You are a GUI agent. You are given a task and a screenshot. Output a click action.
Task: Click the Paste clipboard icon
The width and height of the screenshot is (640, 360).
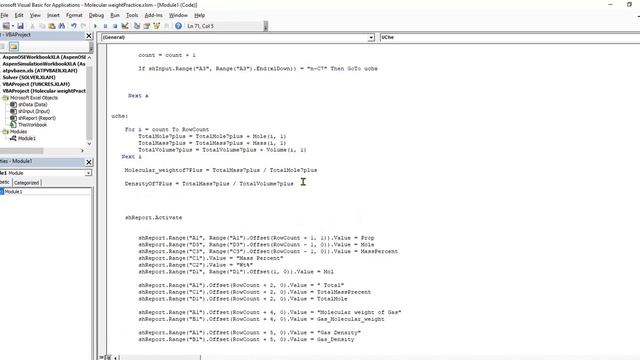(x=52, y=26)
